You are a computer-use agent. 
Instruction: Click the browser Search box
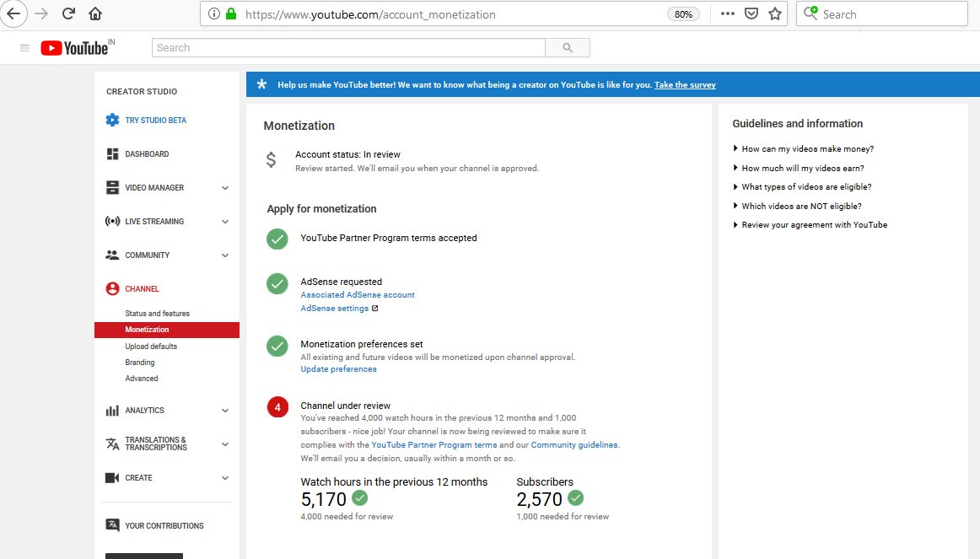coord(882,13)
